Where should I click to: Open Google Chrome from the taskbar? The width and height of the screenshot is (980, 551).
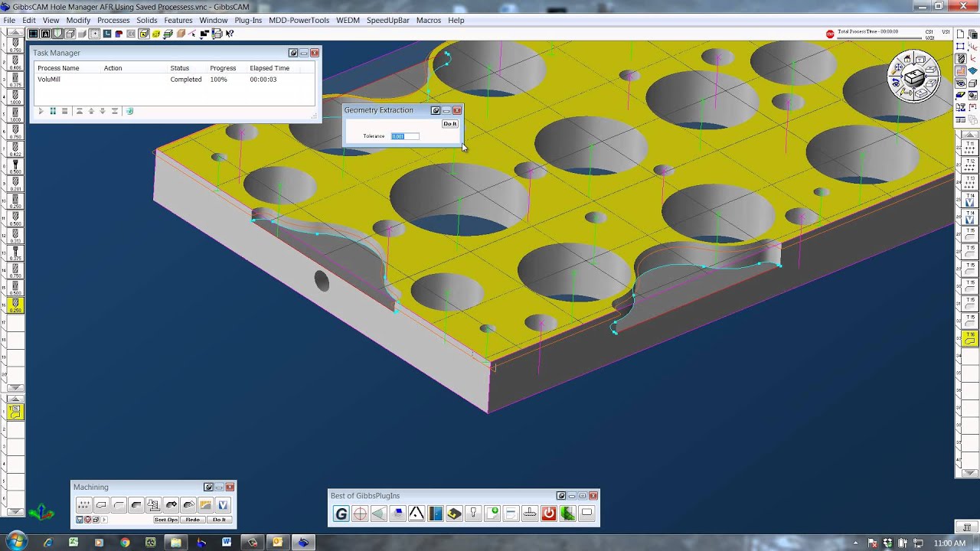pyautogui.click(x=125, y=543)
